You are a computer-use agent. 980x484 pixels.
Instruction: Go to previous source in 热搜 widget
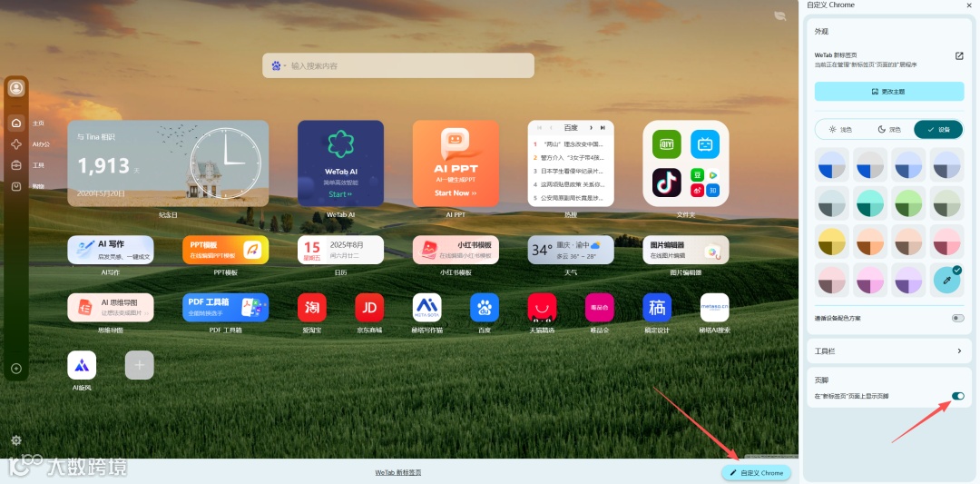click(x=551, y=127)
